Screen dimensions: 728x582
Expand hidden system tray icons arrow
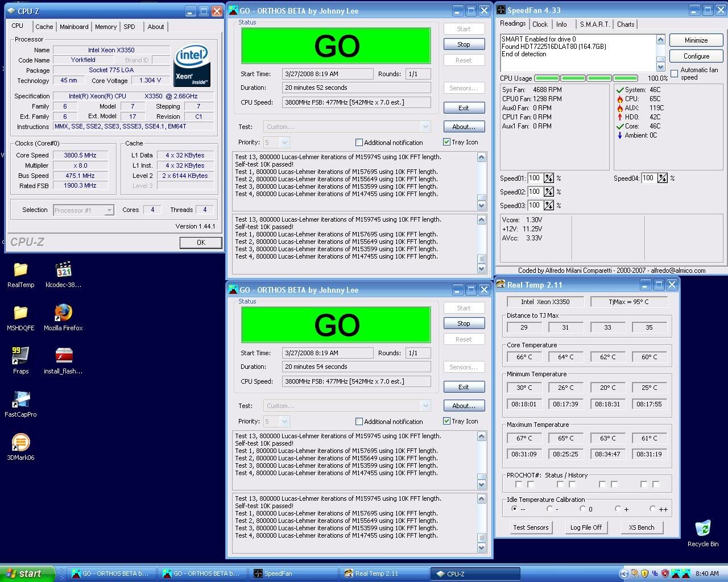[624, 573]
